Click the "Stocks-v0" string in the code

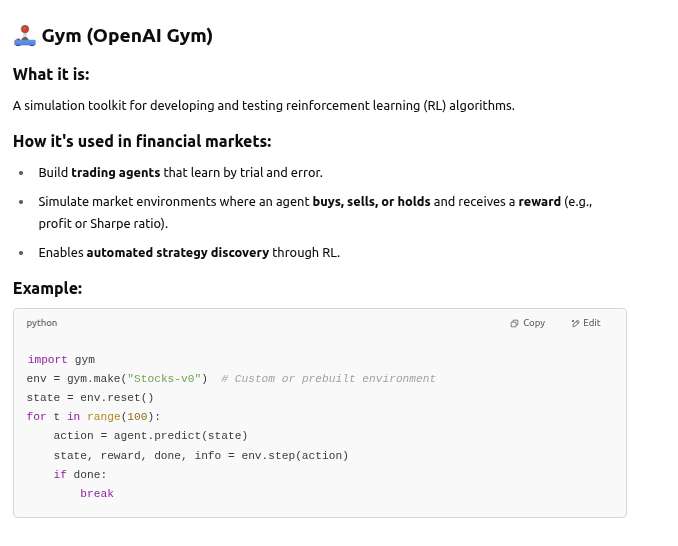[166, 379]
